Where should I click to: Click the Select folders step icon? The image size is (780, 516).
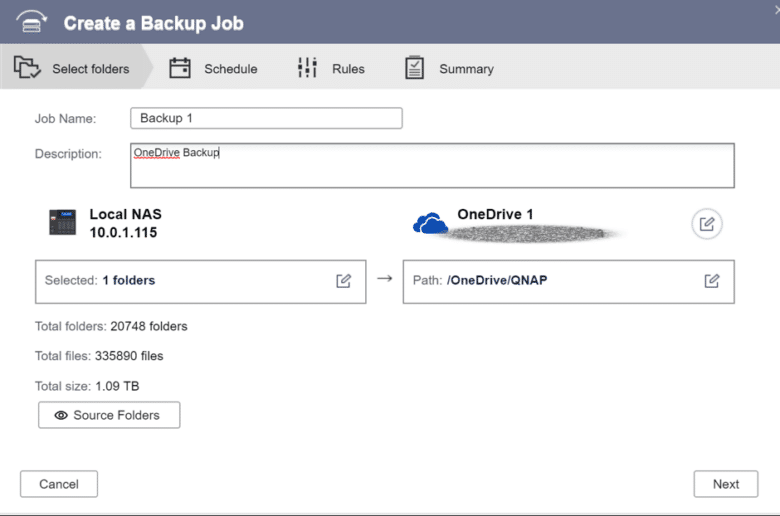tap(27, 67)
